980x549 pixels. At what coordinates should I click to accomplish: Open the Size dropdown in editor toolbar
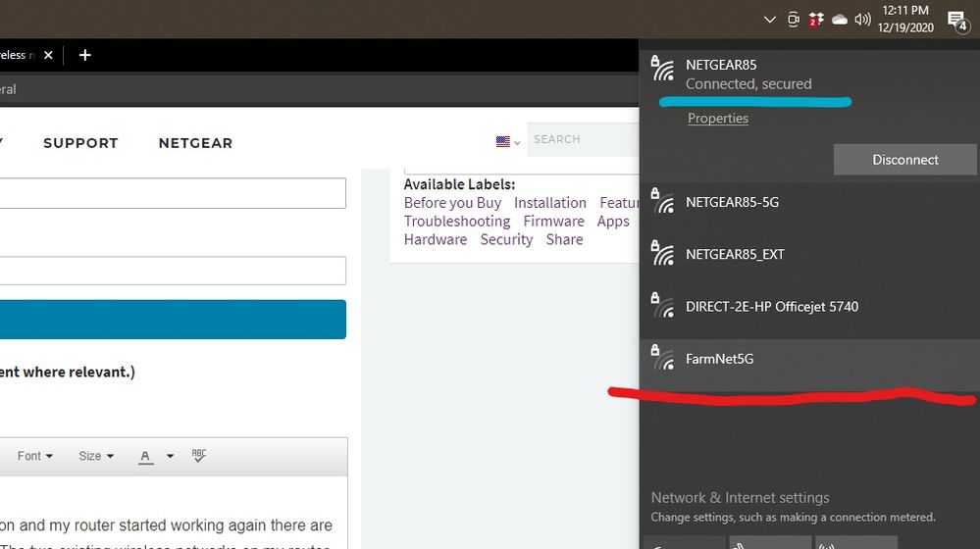tap(96, 456)
